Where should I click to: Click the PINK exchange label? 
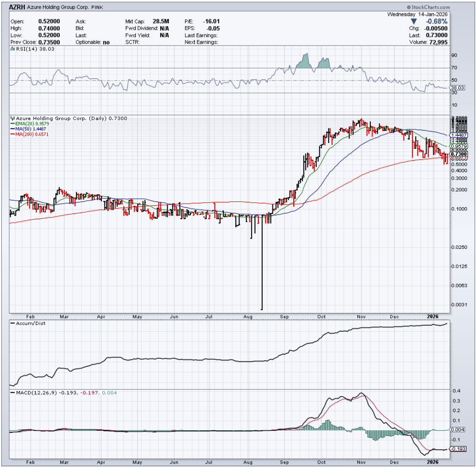[97, 7]
